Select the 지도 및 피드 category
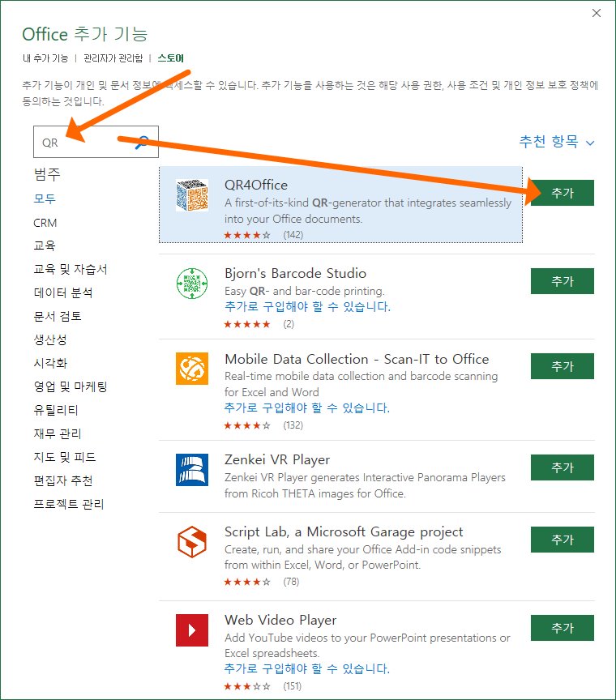This screenshot has width=616, height=700. tap(65, 457)
